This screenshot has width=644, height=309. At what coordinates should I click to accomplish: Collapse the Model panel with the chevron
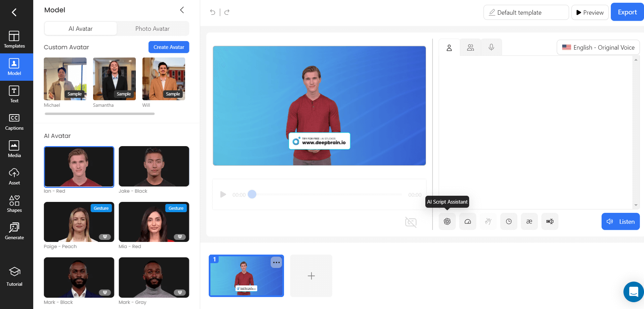(x=182, y=10)
